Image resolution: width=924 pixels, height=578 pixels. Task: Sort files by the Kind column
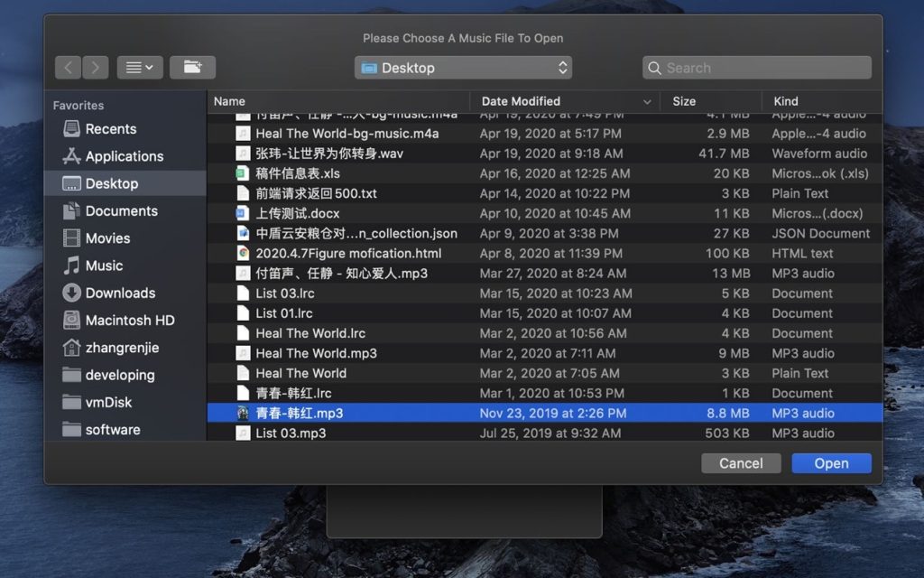(821, 101)
